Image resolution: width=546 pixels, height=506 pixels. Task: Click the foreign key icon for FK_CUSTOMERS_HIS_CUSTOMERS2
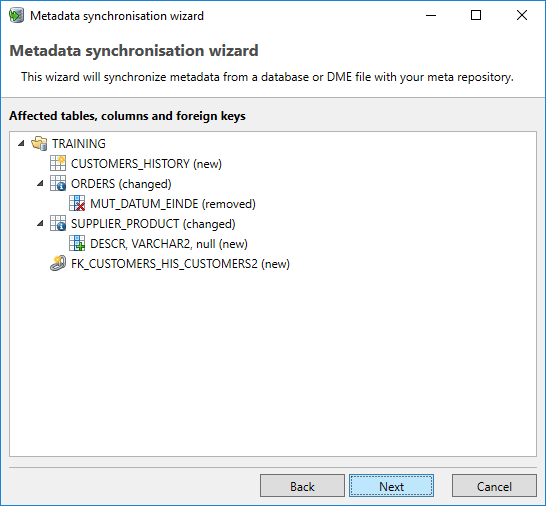coord(58,263)
